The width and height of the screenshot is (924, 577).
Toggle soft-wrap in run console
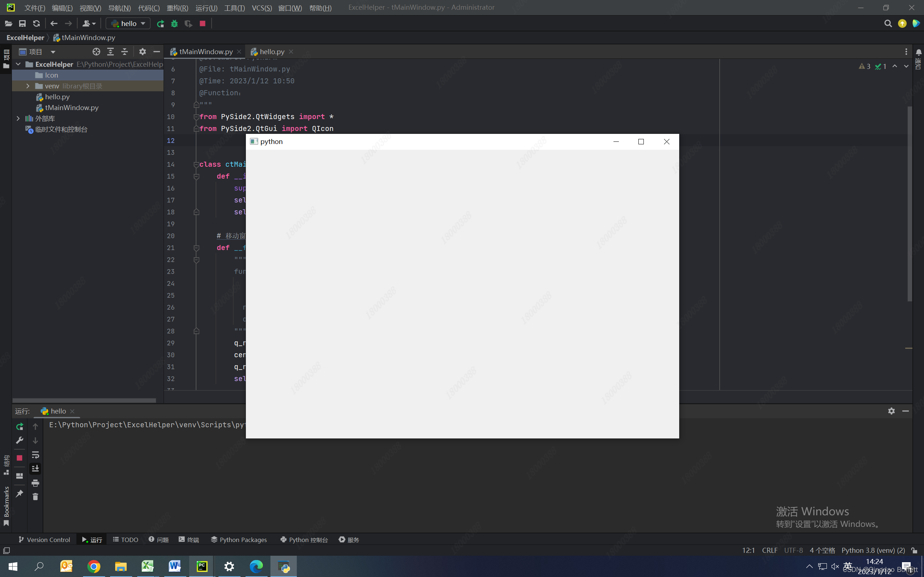pos(35,455)
